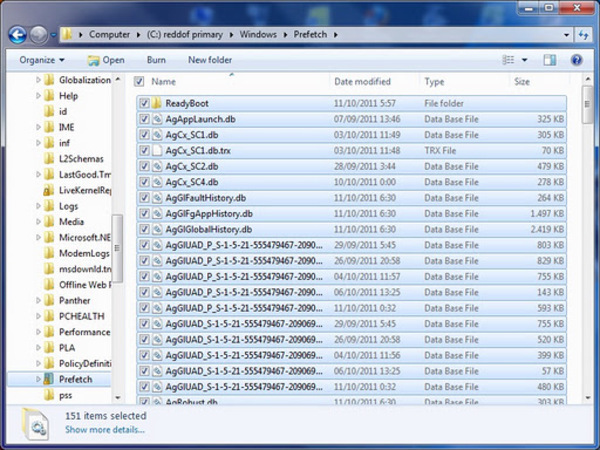Click the AgAppLaunch.db file icon

coord(157,119)
